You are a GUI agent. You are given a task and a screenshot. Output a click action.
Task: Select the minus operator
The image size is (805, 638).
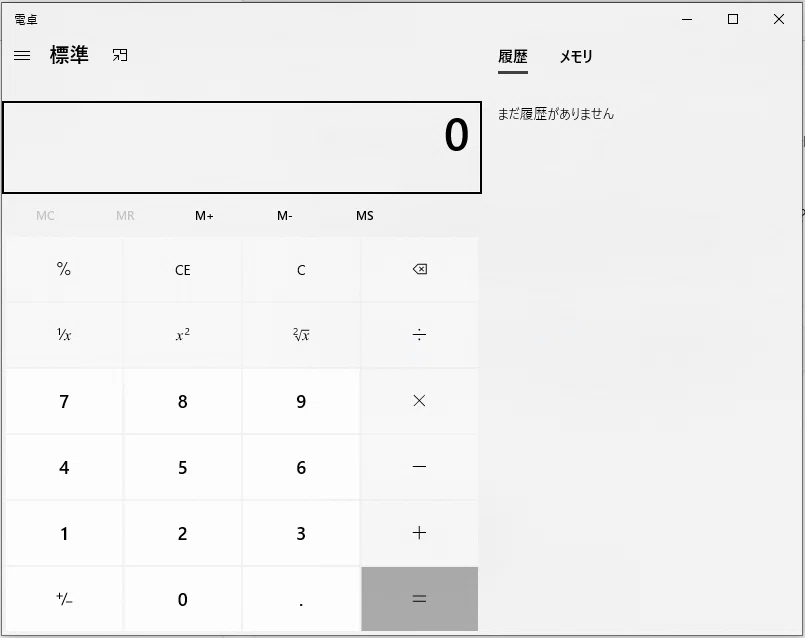(419, 467)
